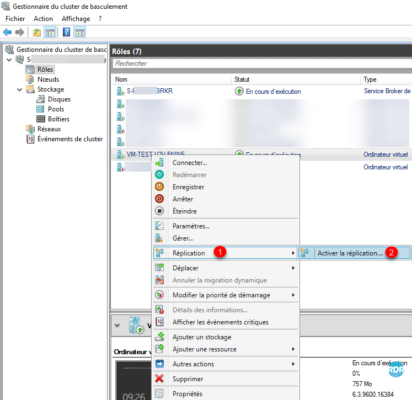Click the startup priority icon

click(160, 295)
